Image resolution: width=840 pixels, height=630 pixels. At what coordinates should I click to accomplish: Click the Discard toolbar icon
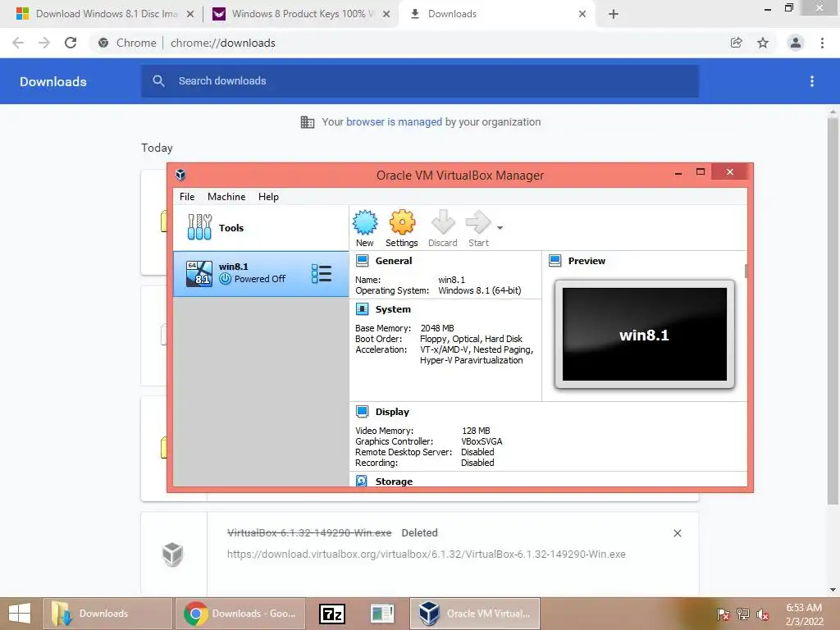(x=442, y=228)
